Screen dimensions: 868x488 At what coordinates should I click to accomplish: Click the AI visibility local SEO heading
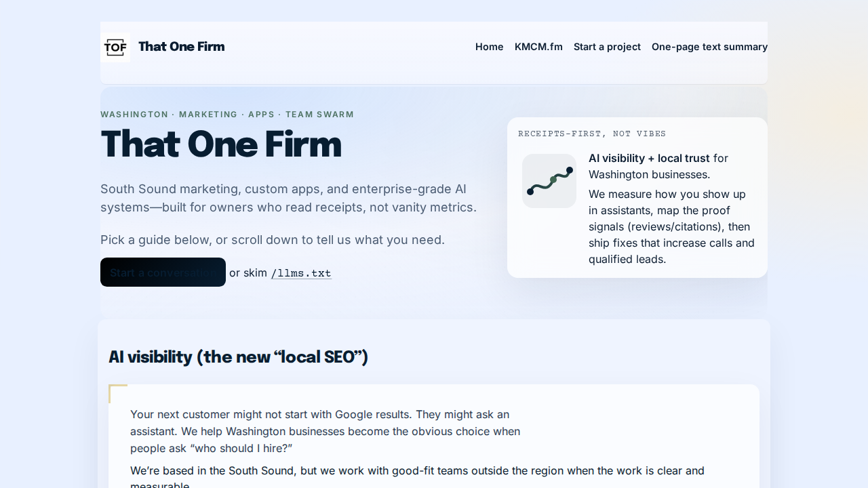click(238, 357)
